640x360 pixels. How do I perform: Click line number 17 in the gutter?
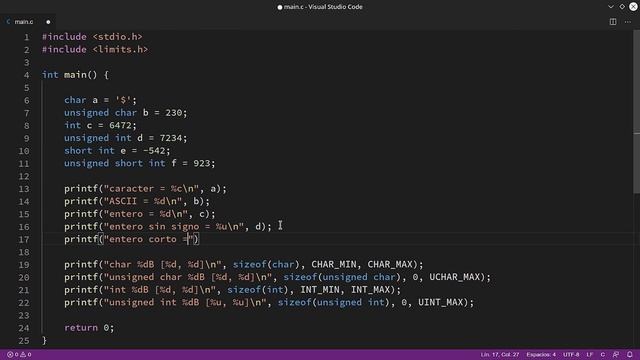24,240
